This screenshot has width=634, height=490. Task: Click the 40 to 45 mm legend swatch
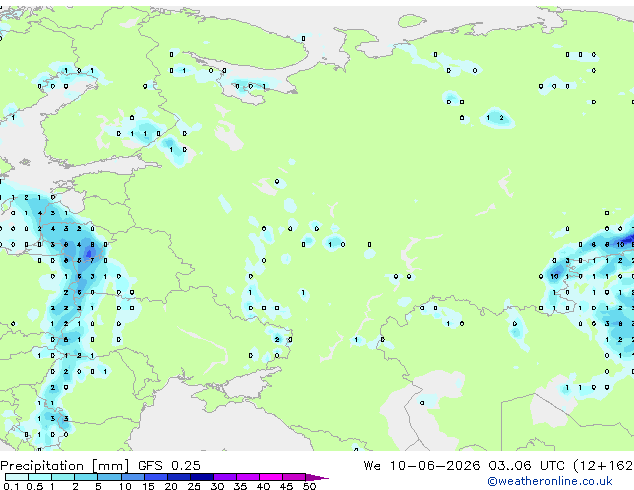(271, 477)
